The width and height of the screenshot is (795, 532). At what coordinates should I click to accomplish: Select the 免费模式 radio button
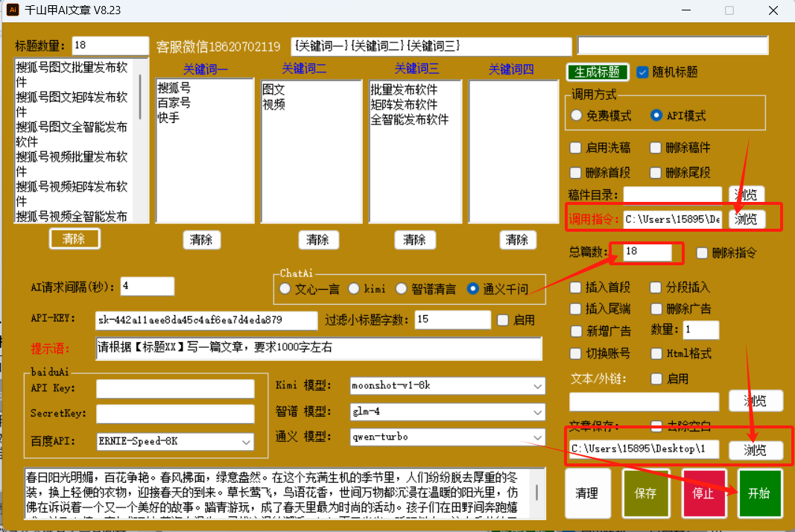577,115
